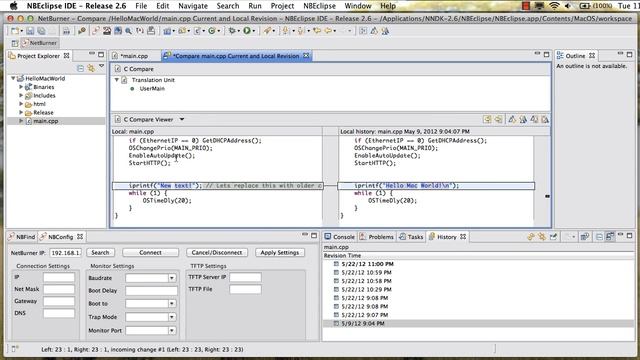The height and width of the screenshot is (360, 640).
Task: Open the Project Explorer view menu triangle
Action: click(102, 67)
